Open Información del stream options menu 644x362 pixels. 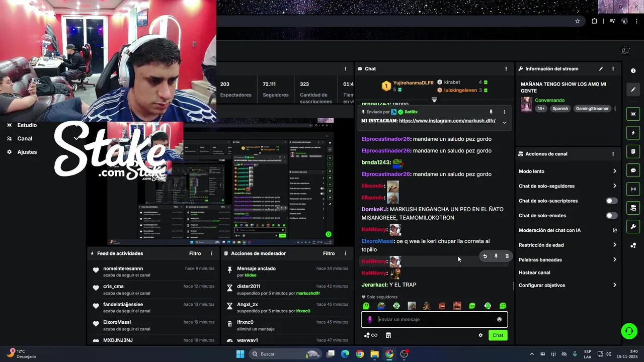point(613,69)
